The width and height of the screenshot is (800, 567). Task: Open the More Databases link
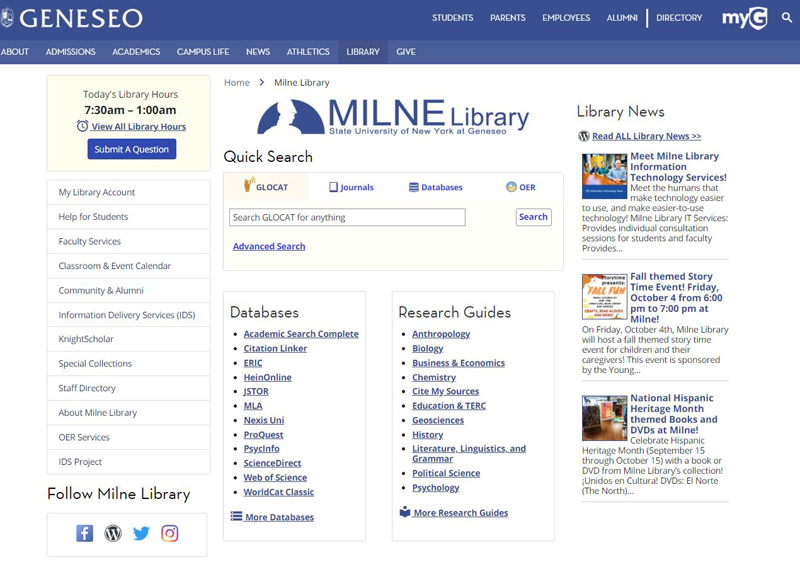(x=280, y=517)
